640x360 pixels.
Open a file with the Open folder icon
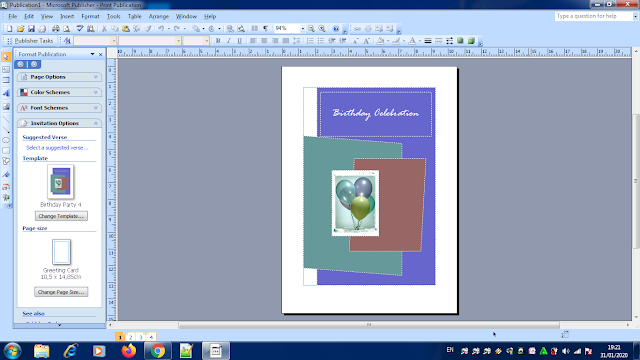point(20,29)
